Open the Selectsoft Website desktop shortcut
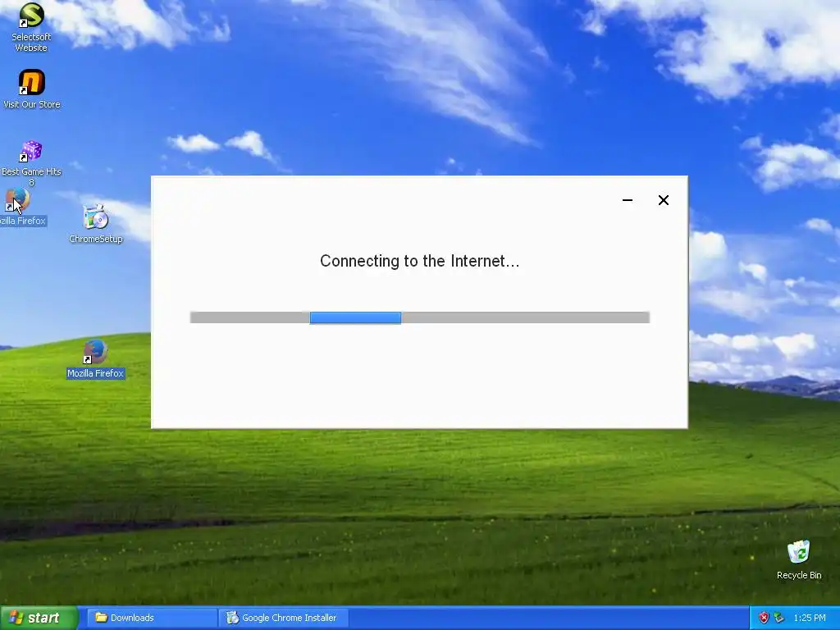Screen dimensions: 840x630 (31, 27)
